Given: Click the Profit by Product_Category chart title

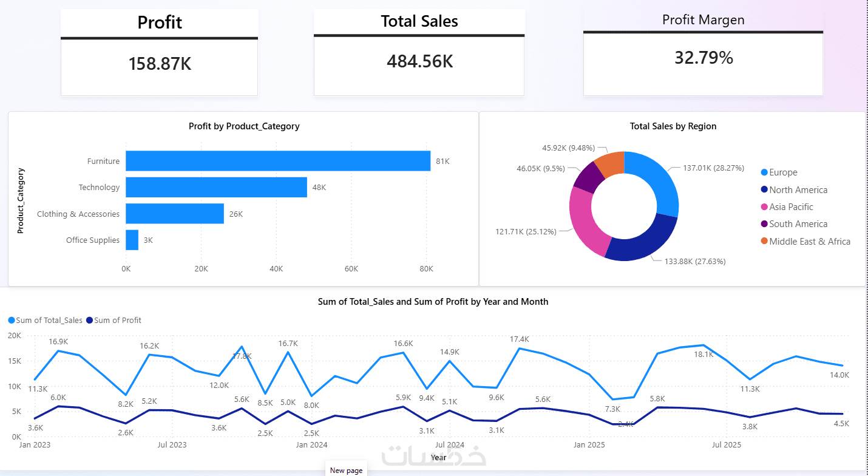Looking at the screenshot, I should click(x=244, y=126).
